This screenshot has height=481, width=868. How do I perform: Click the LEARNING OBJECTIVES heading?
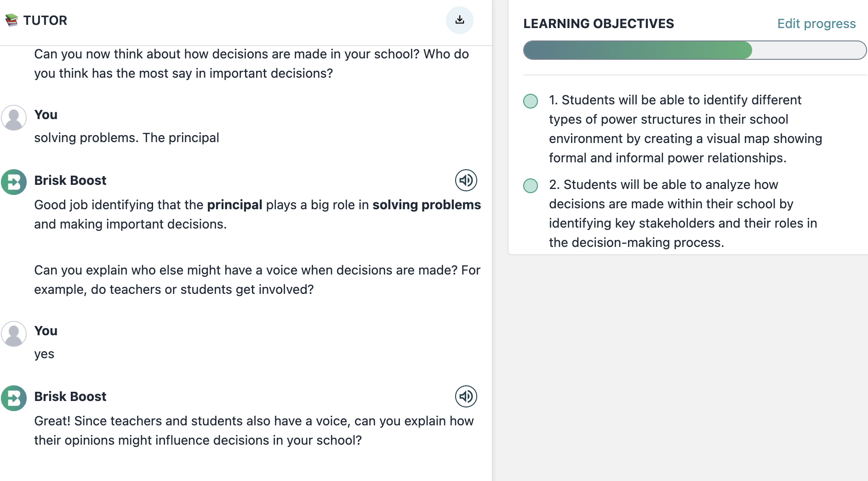pos(598,23)
